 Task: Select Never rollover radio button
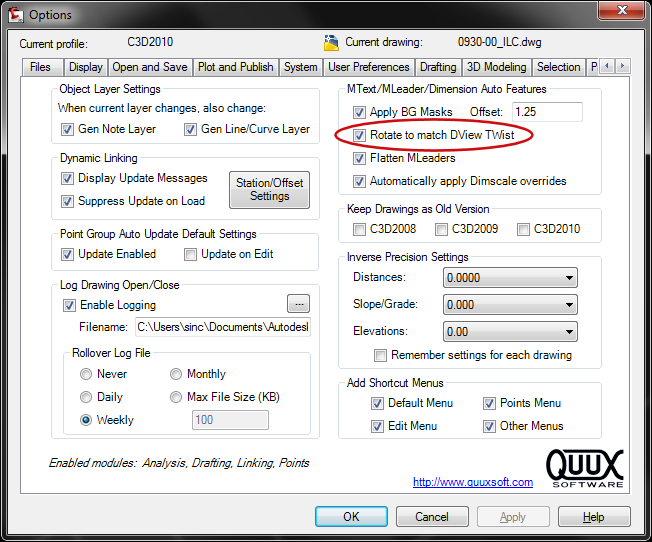click(86, 374)
